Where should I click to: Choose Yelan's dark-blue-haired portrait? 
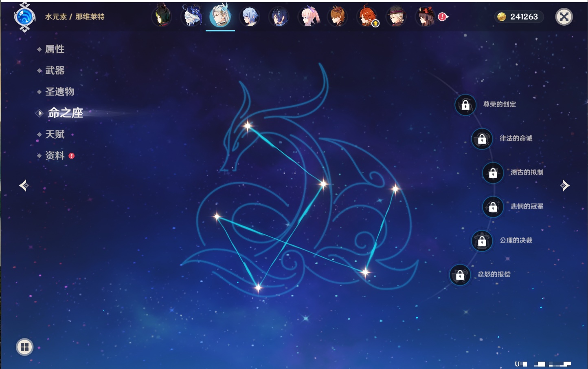[279, 17]
